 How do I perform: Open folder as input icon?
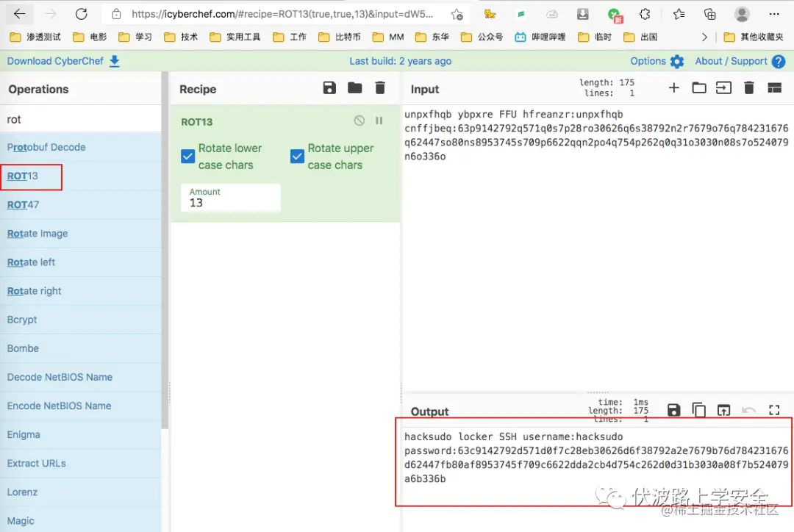pos(699,87)
